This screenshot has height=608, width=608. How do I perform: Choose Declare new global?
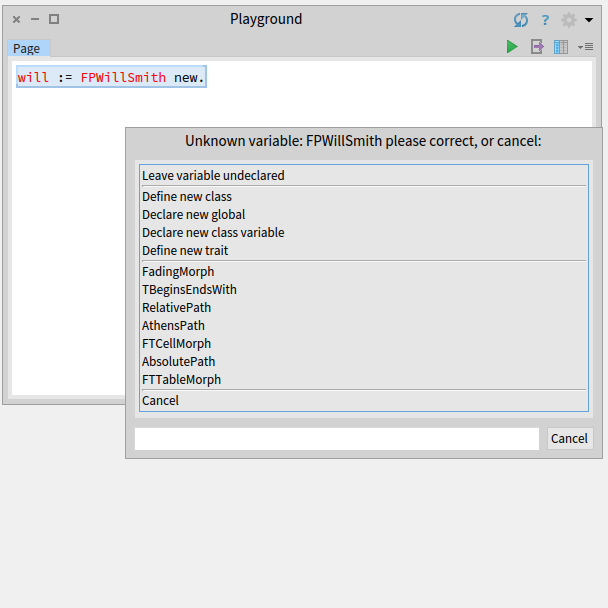pos(364,214)
